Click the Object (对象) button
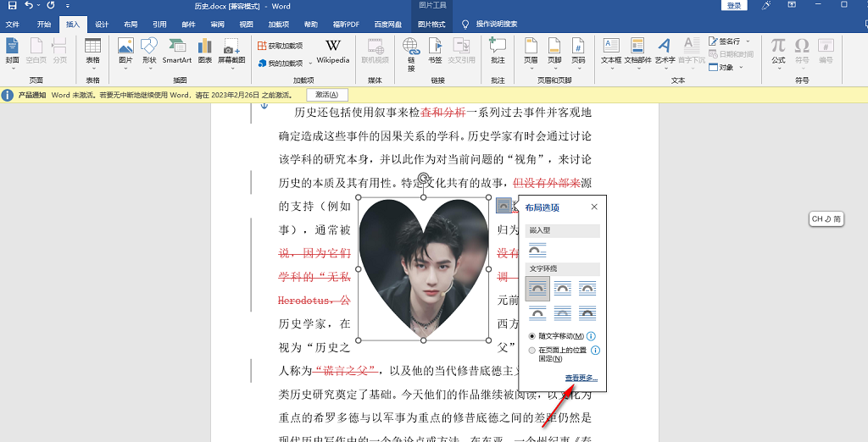The width and height of the screenshot is (868, 442). [x=721, y=67]
